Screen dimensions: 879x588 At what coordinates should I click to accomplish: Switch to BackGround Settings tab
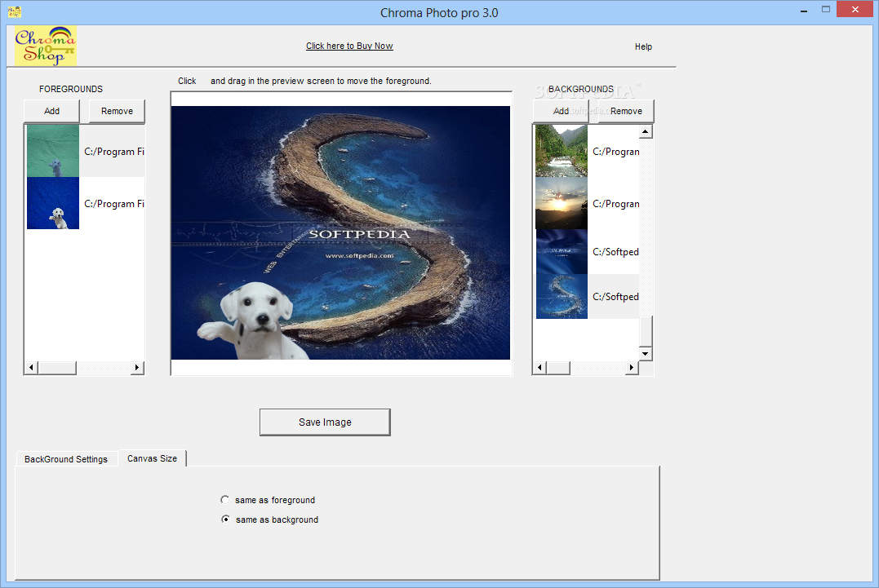coord(66,458)
